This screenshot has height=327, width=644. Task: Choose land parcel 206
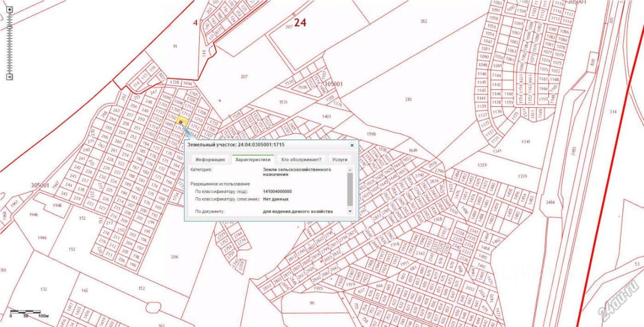click(x=175, y=256)
